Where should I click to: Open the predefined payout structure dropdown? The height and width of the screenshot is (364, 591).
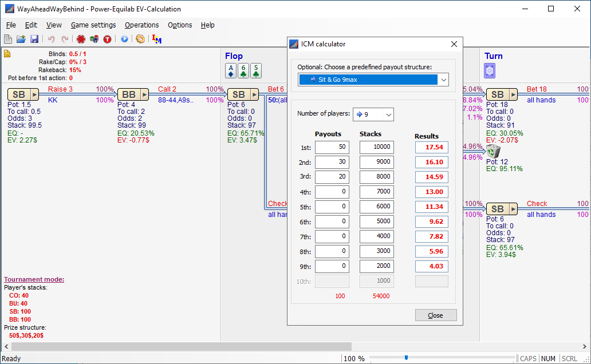[x=444, y=80]
